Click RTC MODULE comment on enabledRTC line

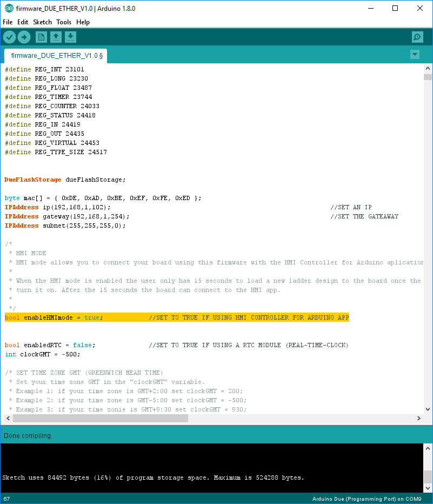point(248,345)
